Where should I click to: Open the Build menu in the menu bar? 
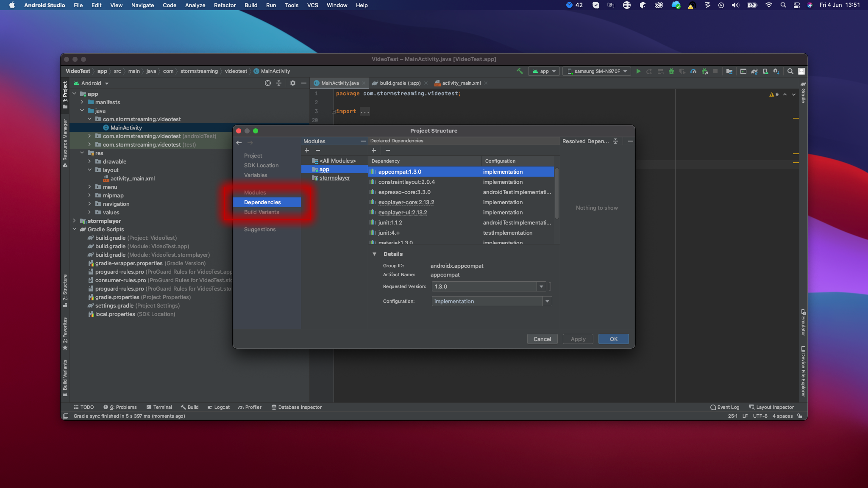click(251, 5)
